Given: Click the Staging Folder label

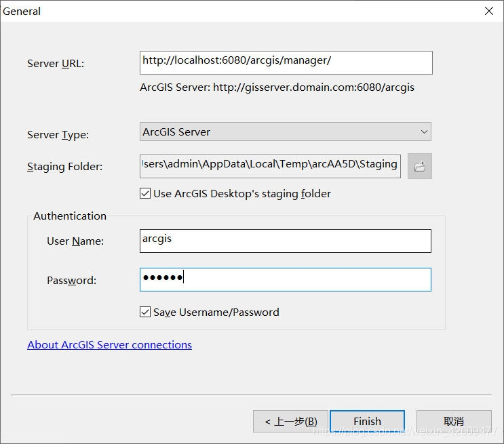Looking at the screenshot, I should tap(64, 167).
